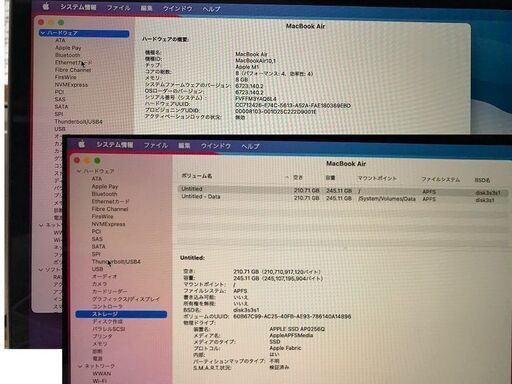
Task: Select Bluetooth in front window sidebar
Action: click(x=104, y=194)
